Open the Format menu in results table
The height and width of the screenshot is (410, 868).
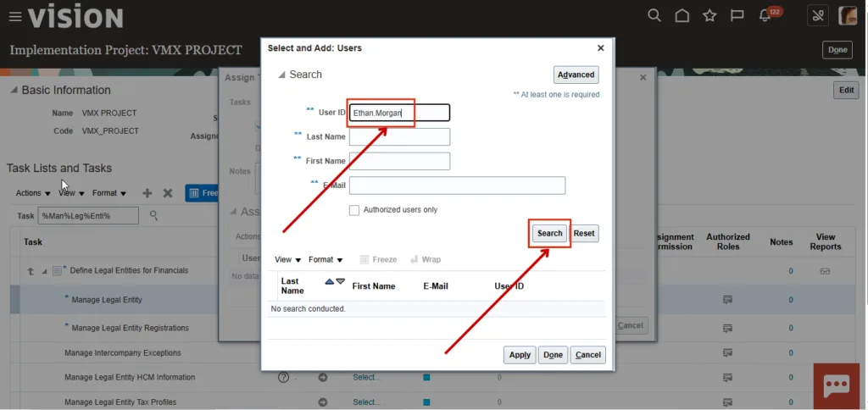pos(325,260)
